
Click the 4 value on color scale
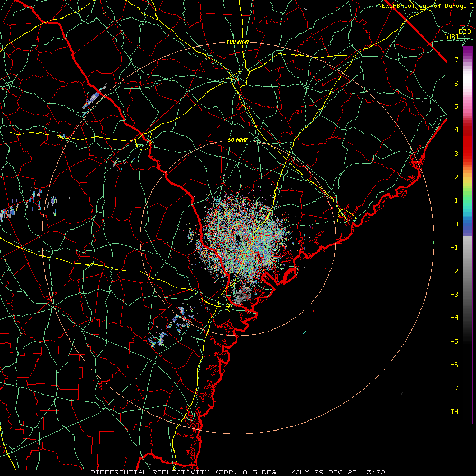pyautogui.click(x=456, y=130)
